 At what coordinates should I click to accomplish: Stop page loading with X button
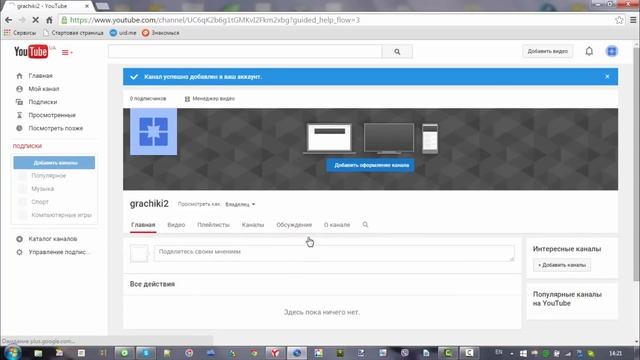[36, 20]
